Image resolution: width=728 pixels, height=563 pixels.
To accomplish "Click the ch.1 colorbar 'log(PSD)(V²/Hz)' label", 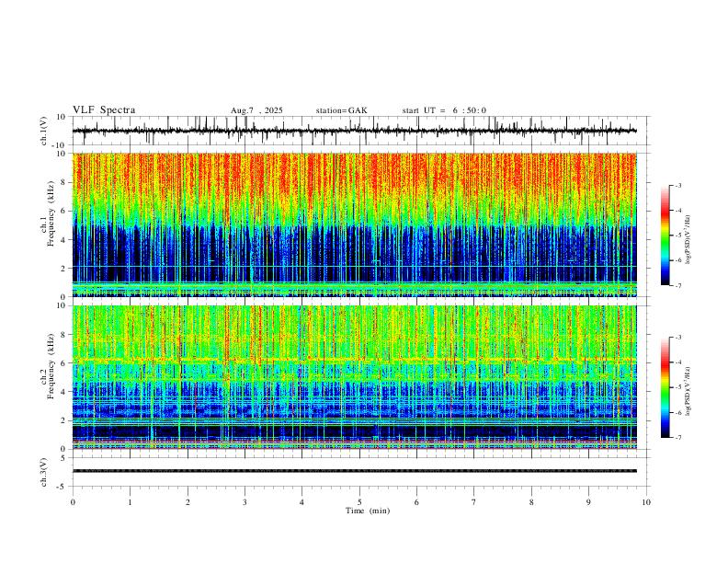I will [x=688, y=240].
